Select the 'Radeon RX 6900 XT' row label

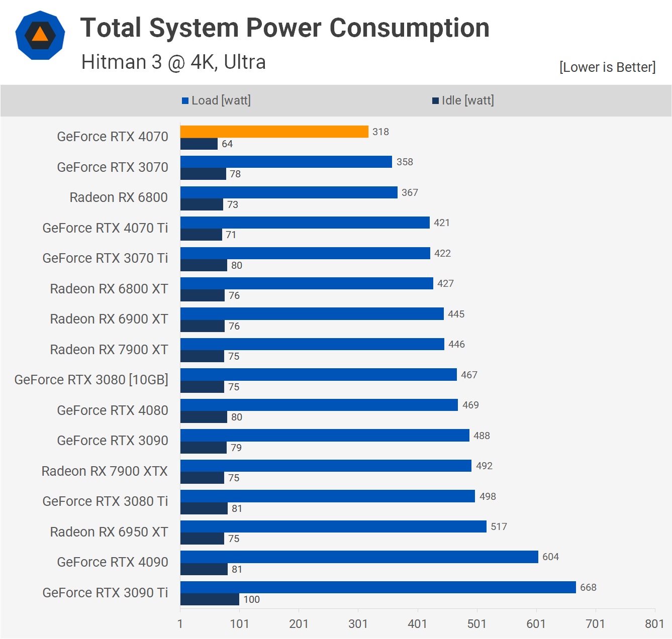point(109,319)
